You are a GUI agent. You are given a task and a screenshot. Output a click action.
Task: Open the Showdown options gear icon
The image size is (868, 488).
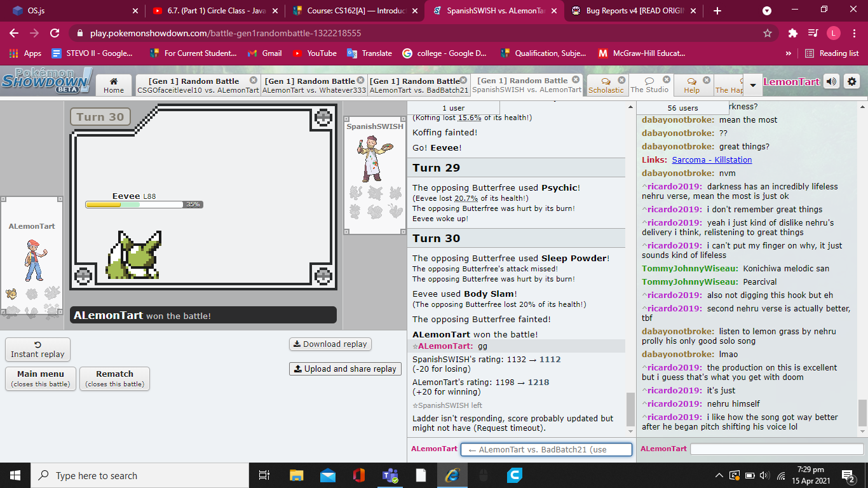point(852,81)
